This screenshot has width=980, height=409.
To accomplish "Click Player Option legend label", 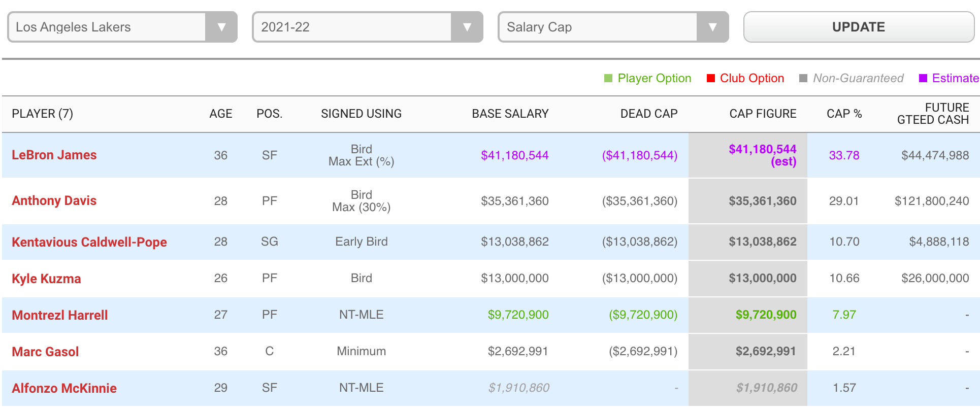I will [x=655, y=78].
